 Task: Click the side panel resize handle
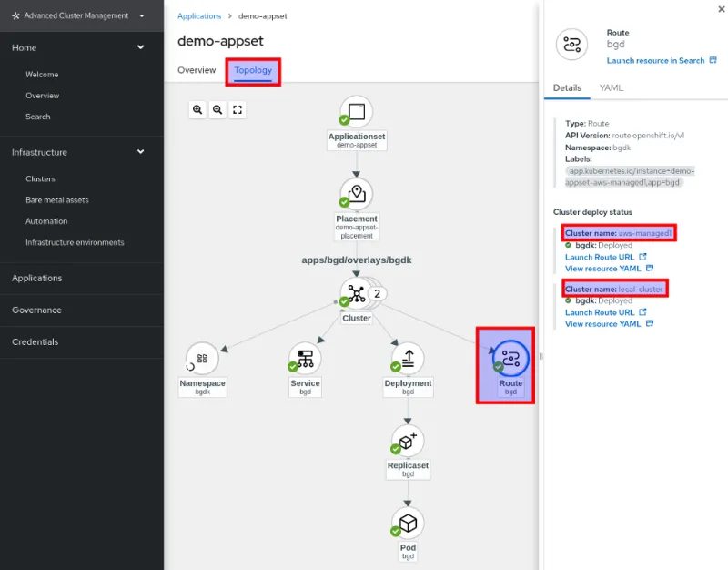click(x=541, y=356)
